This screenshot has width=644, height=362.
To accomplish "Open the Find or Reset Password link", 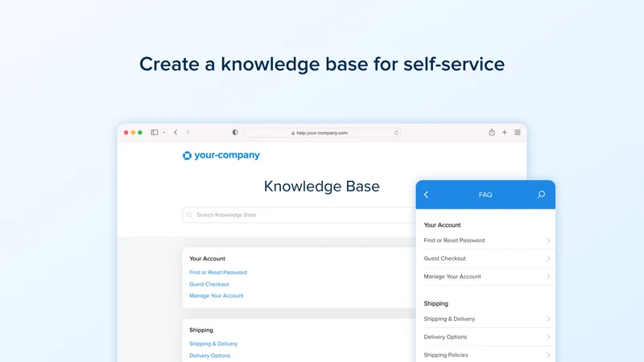I will [218, 272].
